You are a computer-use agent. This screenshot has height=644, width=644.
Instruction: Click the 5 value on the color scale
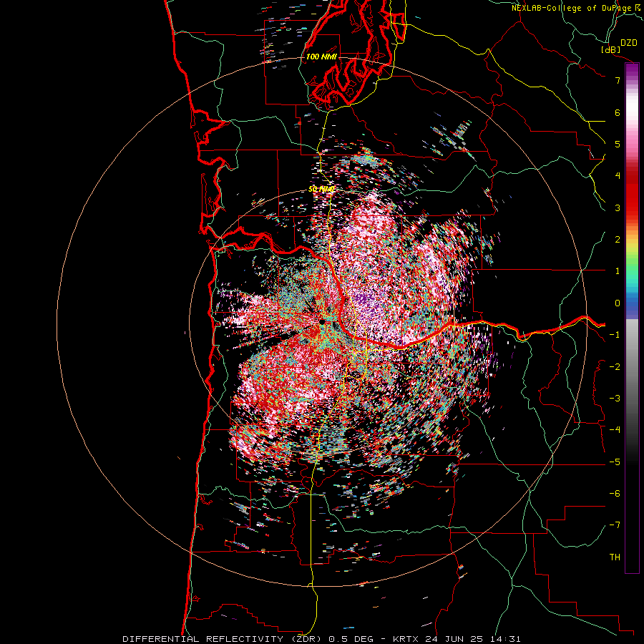(618, 144)
